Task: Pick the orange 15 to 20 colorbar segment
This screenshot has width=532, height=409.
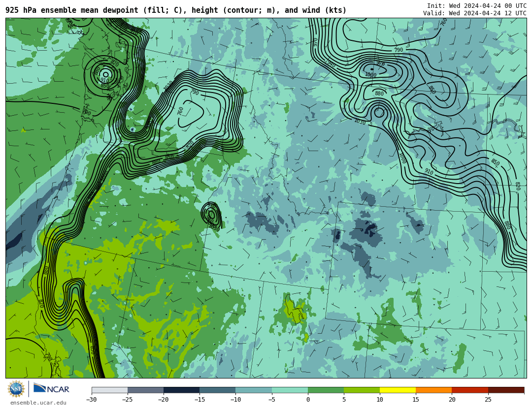Action: tap(434, 390)
